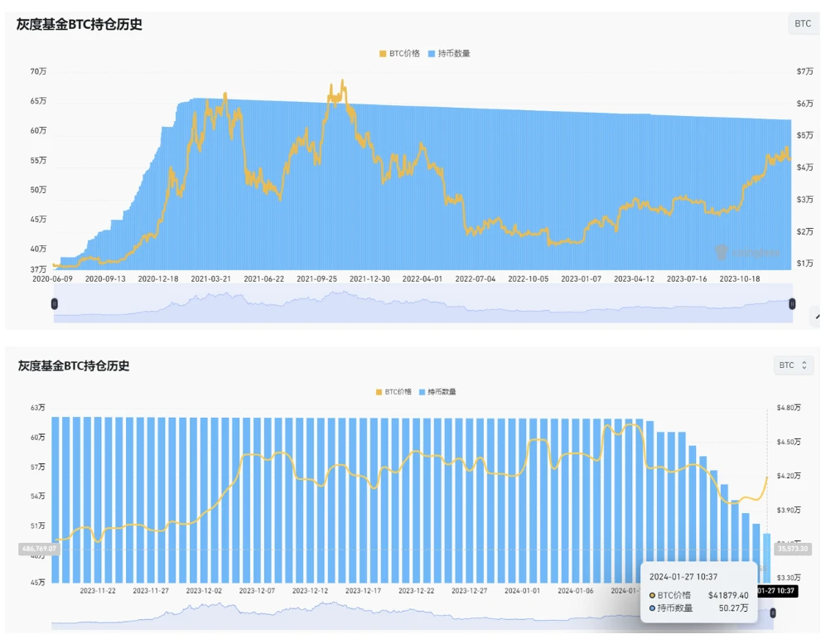
Task: Click the gold BTC价格 dot in the tooltip
Action: [x=653, y=595]
